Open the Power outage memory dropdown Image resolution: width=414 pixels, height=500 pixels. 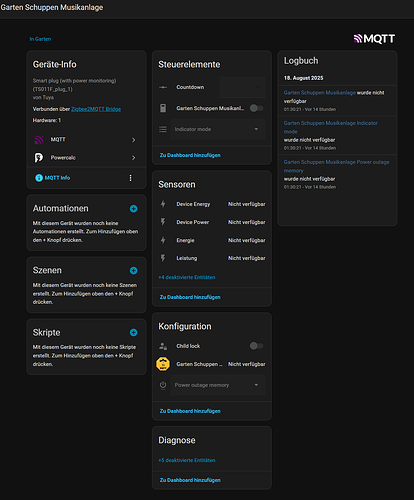click(218, 385)
